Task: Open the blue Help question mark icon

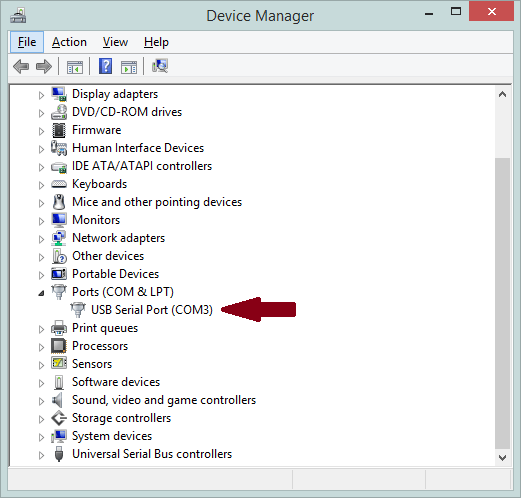Action: tap(105, 66)
